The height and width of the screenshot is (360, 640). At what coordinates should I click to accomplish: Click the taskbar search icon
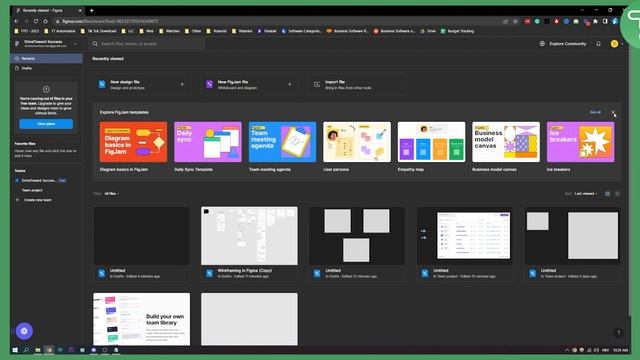(x=26, y=350)
